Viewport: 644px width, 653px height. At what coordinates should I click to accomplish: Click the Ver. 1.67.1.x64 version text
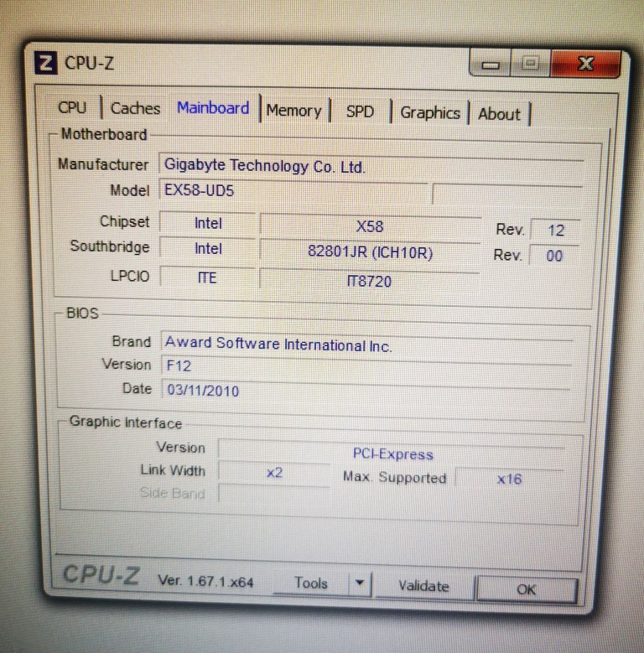pos(205,581)
